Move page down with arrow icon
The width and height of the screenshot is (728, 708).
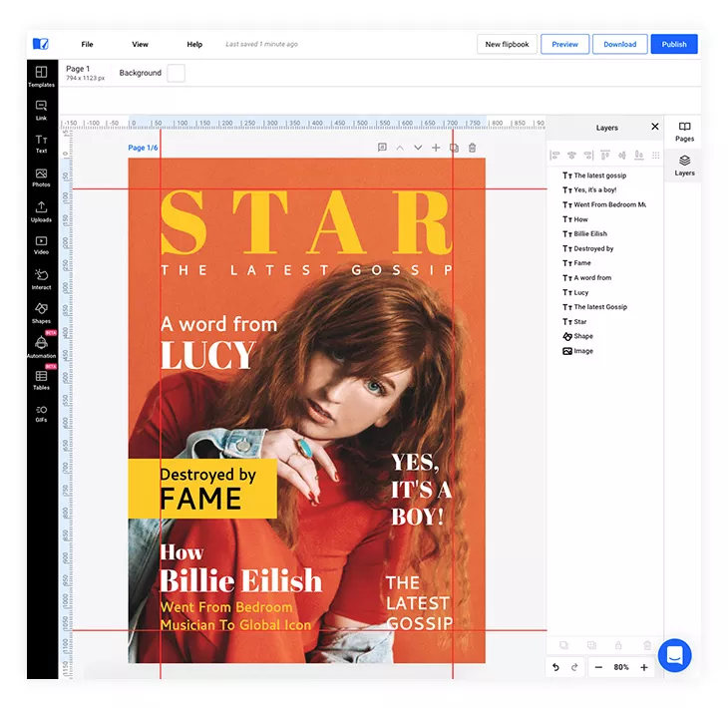pyautogui.click(x=418, y=148)
